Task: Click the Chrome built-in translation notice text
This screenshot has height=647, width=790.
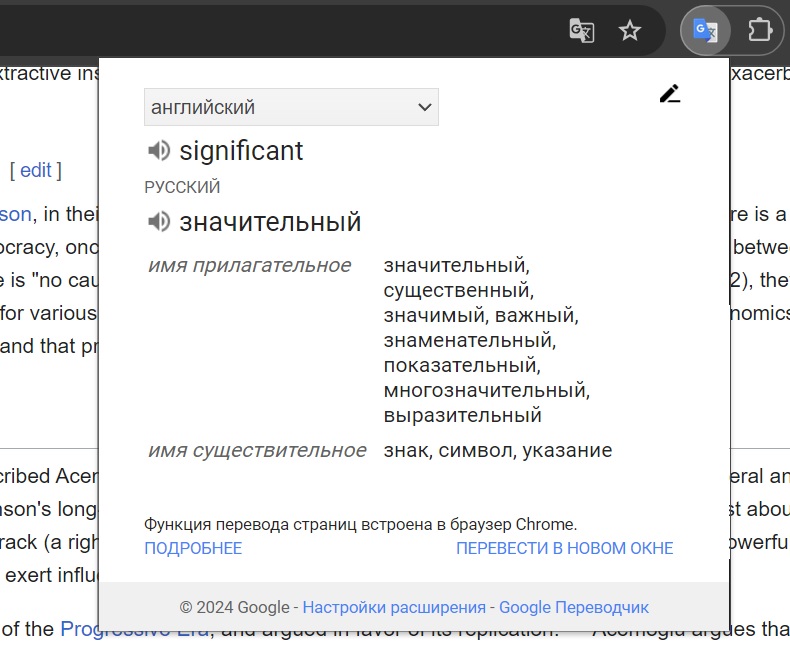Action: (x=360, y=525)
